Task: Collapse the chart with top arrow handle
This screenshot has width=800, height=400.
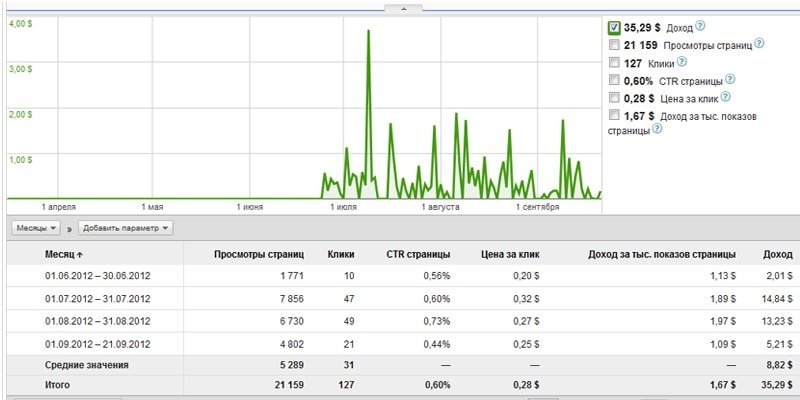Action: pyautogui.click(x=403, y=9)
